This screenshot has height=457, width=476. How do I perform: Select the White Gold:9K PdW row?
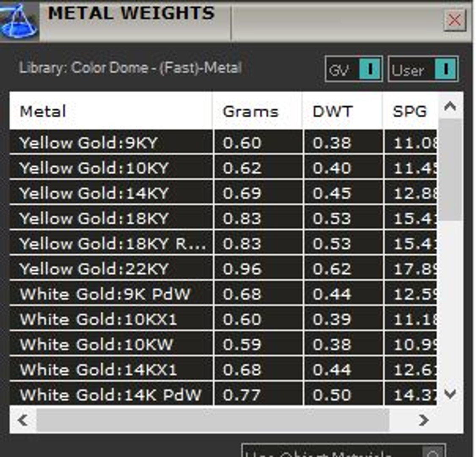click(223, 293)
